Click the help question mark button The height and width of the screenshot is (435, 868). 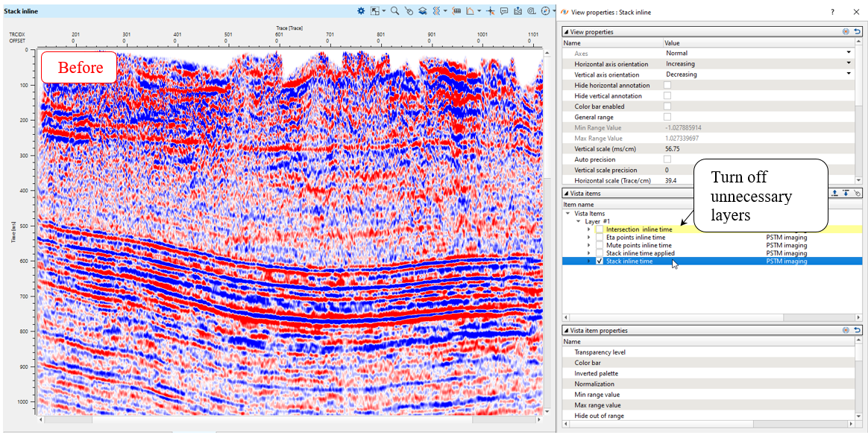pyautogui.click(x=832, y=12)
